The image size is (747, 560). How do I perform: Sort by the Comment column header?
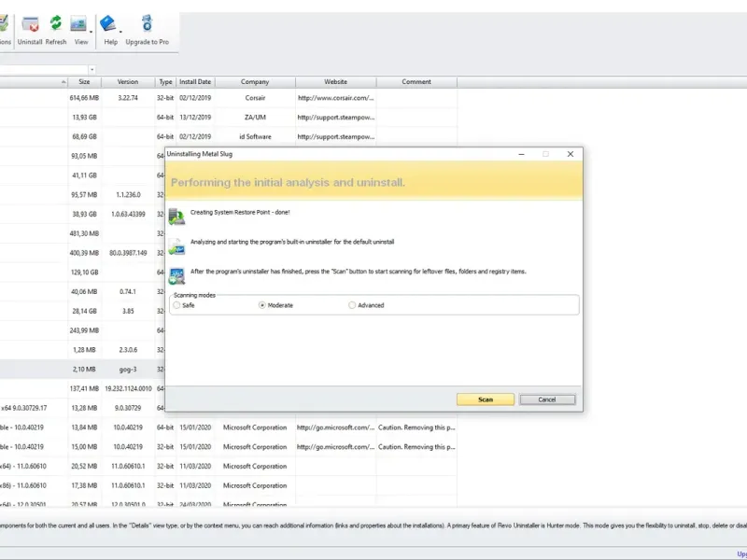point(416,82)
